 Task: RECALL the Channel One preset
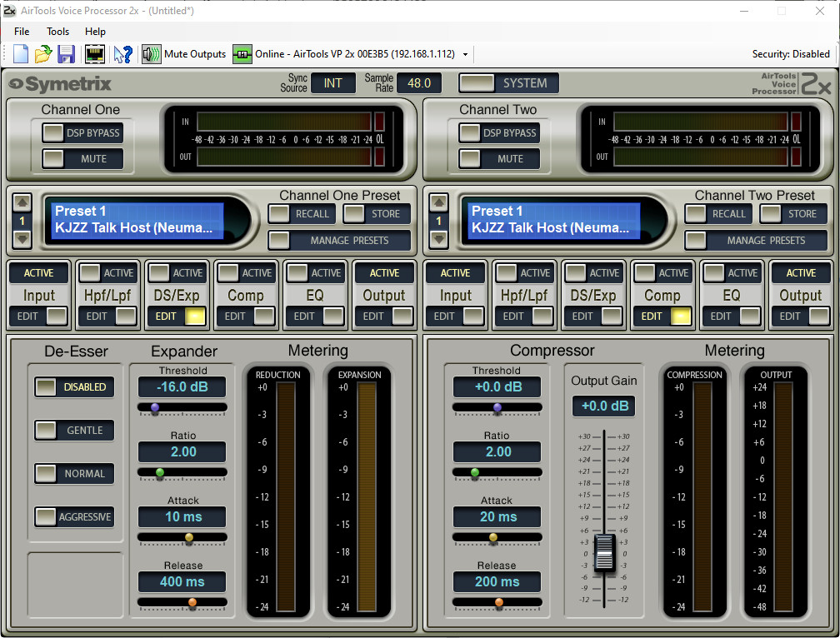(x=302, y=214)
